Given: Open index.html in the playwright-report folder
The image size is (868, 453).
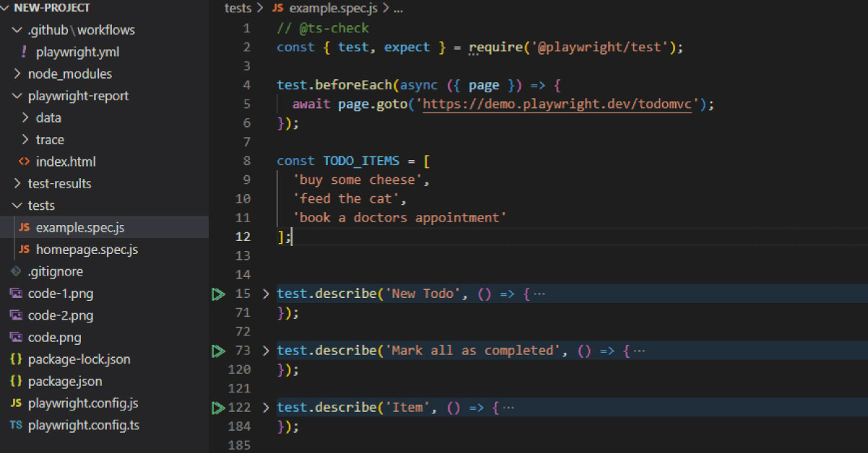Looking at the screenshot, I should [x=65, y=162].
